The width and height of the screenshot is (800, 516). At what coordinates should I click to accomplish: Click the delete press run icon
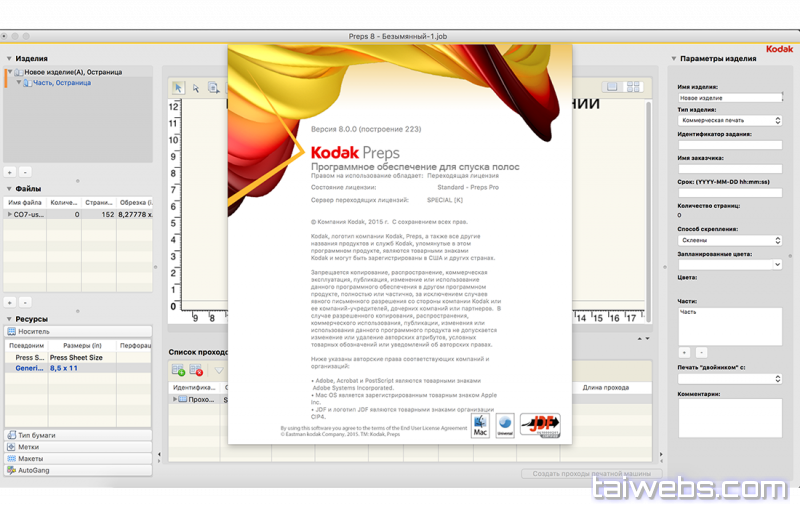[196, 370]
